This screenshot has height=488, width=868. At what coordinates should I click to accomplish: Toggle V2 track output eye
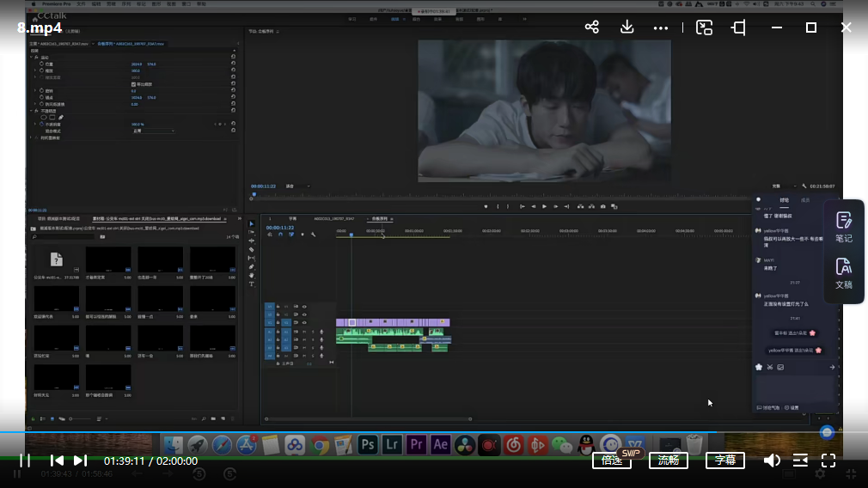click(304, 314)
